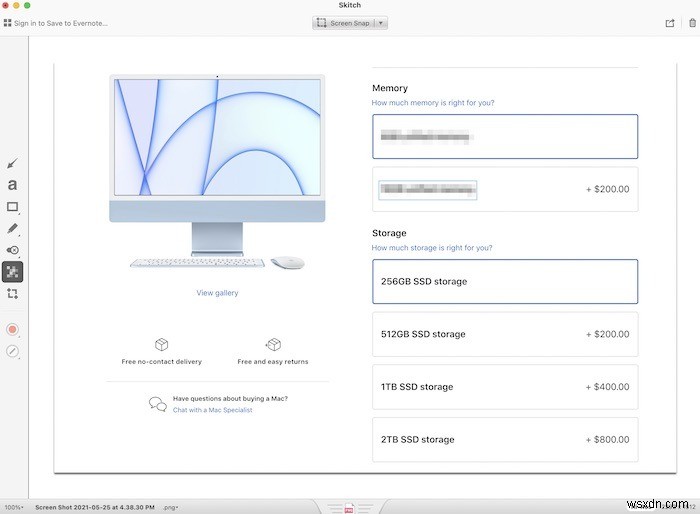This screenshot has height=514, width=700.
Task: Click the Skitch window title
Action: (x=350, y=5)
